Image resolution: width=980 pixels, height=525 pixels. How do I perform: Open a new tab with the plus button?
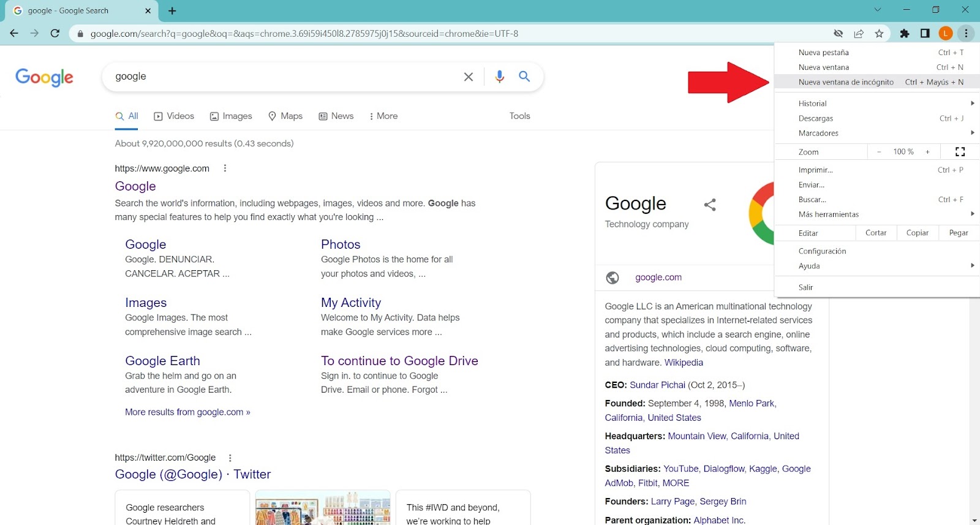pyautogui.click(x=172, y=11)
